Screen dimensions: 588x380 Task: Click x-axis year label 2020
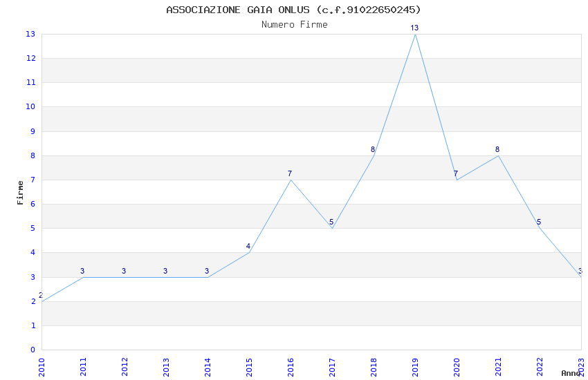pyautogui.click(x=457, y=367)
